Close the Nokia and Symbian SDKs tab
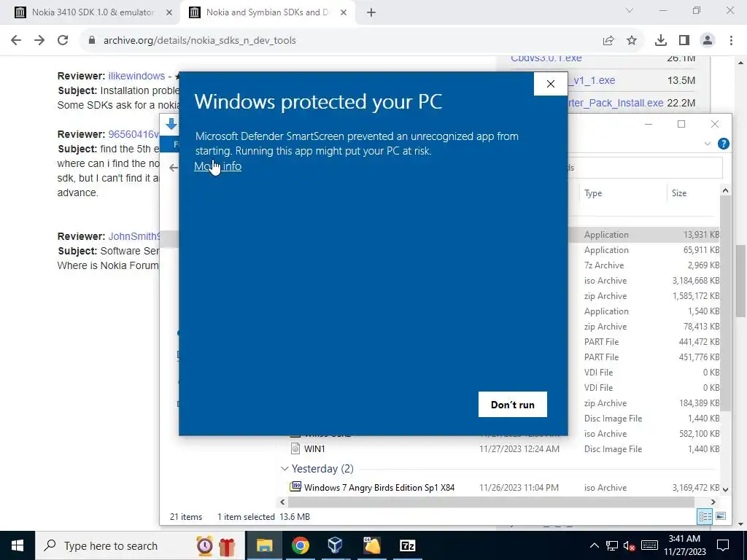Screen dimensions: 747x560 tap(344, 12)
